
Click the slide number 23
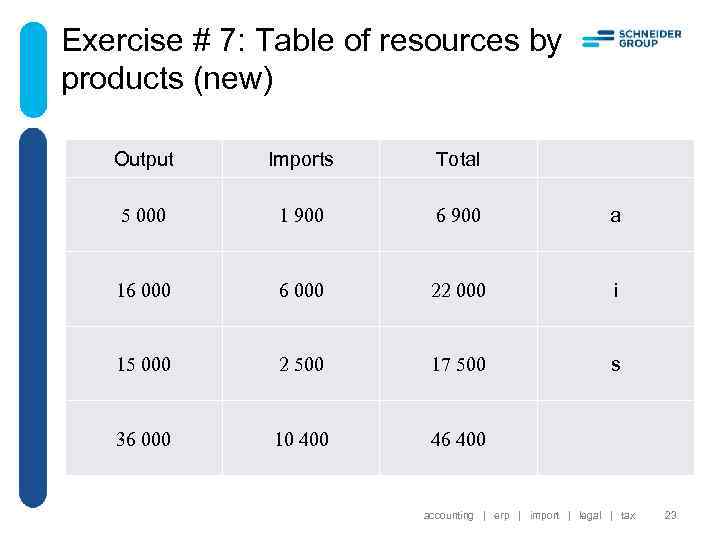[670, 516]
